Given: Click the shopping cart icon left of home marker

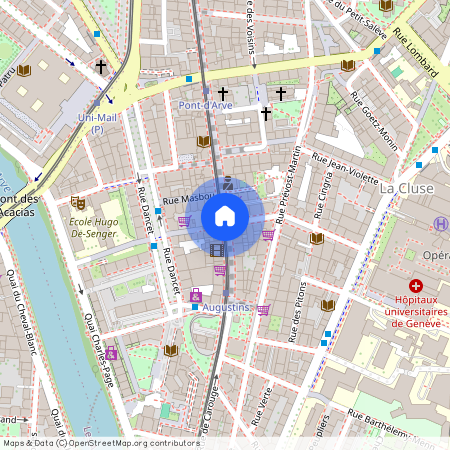Looking at the screenshot, I should (184, 221).
